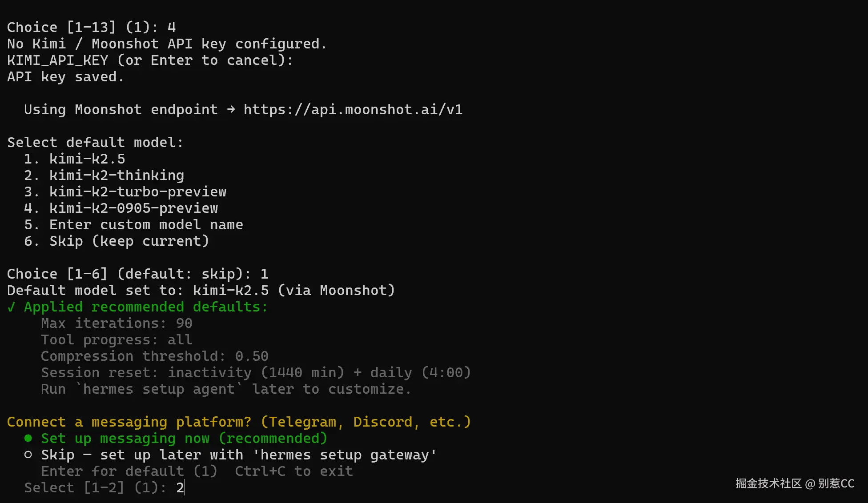Viewport: 868px width, 503px height.
Task: Click the 'Choice [1-6] (default: skip)' prompt line
Action: click(x=129, y=274)
